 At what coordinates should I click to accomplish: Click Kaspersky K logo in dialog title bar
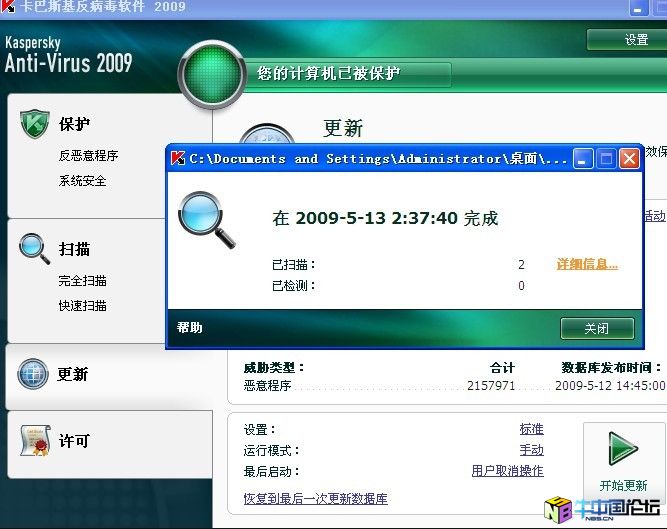(178, 159)
